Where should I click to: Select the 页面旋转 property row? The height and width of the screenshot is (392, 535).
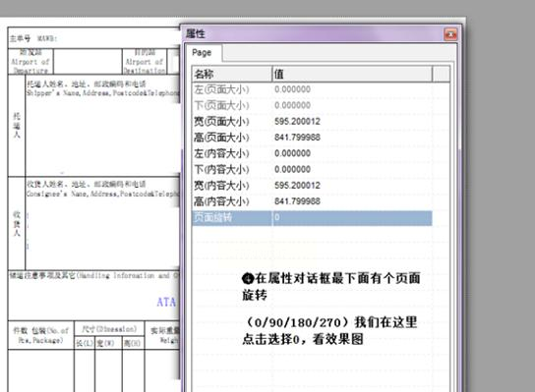tap(312, 217)
